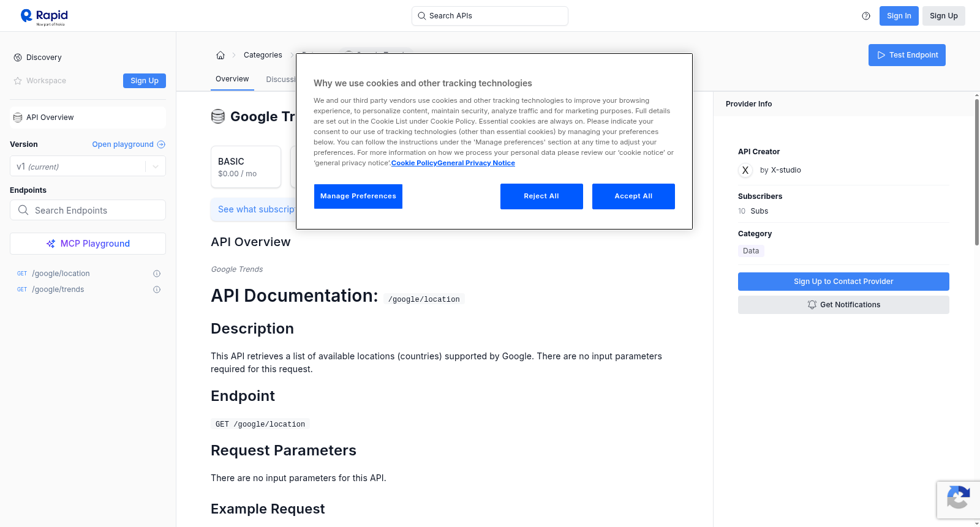Click the Sign In button
The height and width of the screenshot is (527, 980).
pos(899,16)
